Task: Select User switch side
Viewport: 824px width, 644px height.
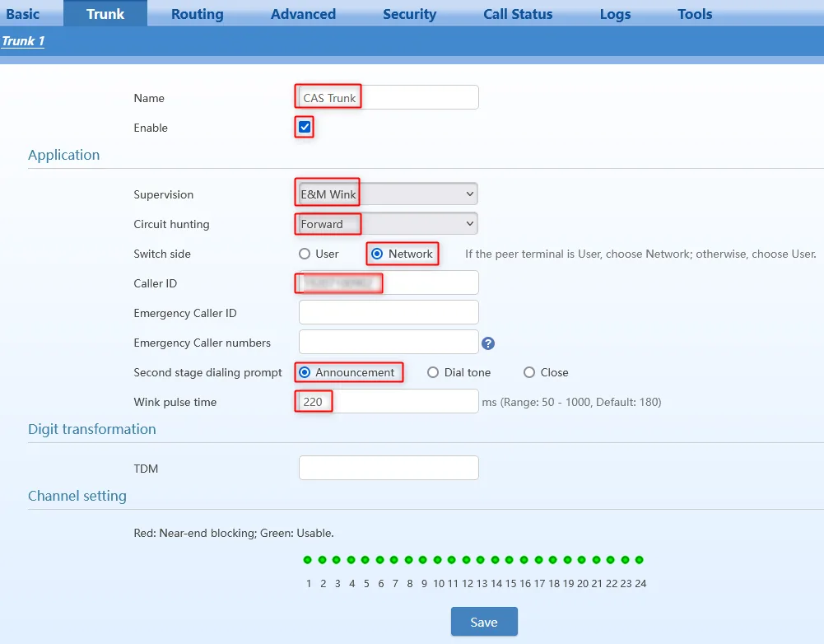Action: coord(305,254)
